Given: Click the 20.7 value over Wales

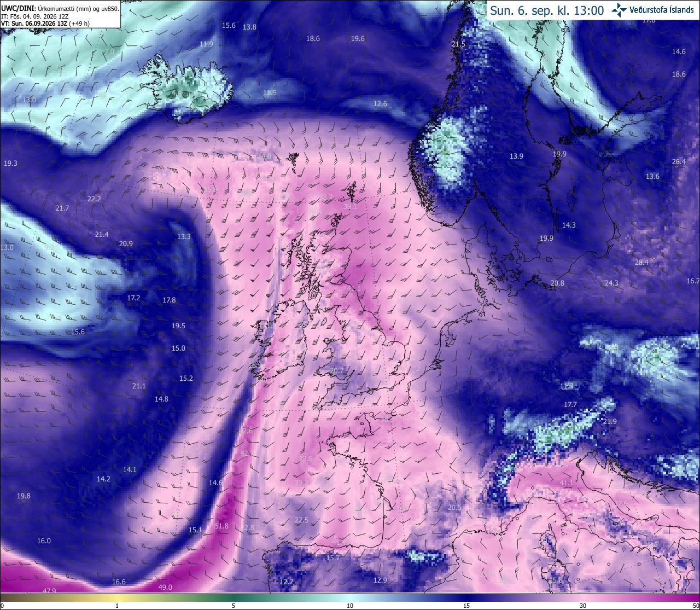Looking at the screenshot, I should click(x=337, y=370).
